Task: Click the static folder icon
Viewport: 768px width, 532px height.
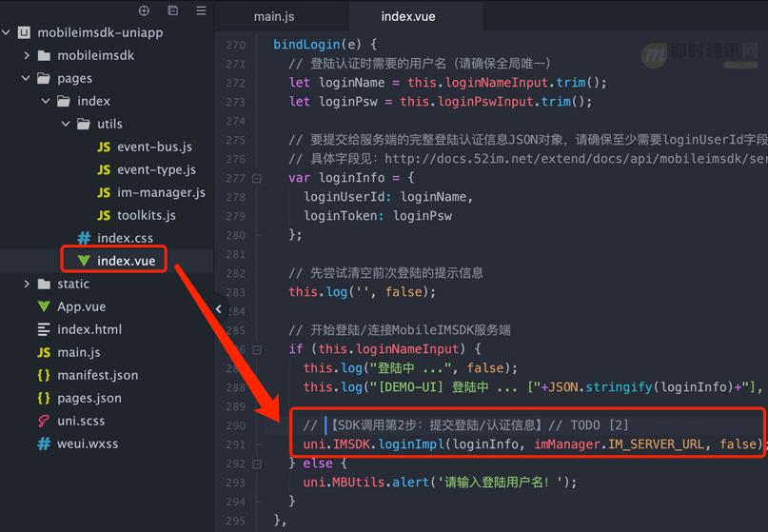Action: tap(44, 284)
